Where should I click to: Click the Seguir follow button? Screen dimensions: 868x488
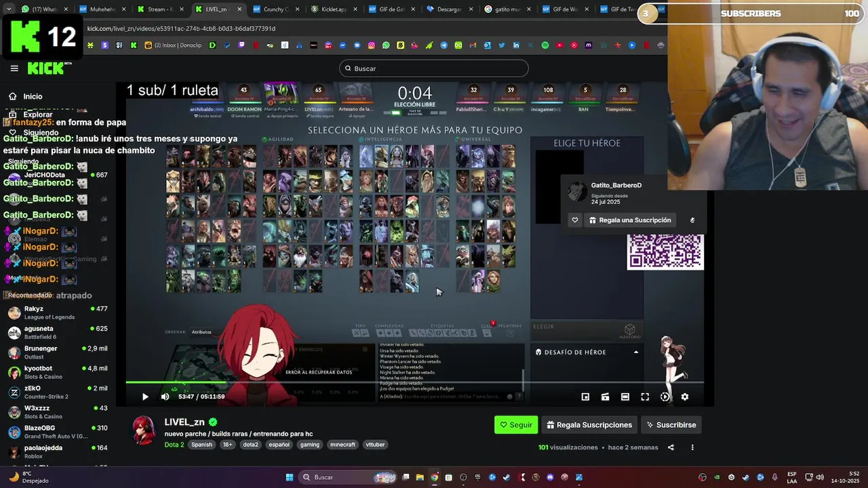(x=516, y=425)
